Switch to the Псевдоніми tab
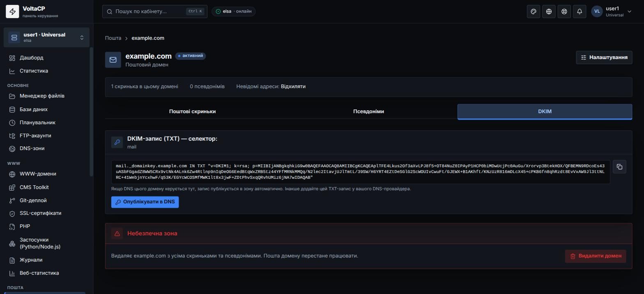The width and height of the screenshot is (644, 294). (368, 112)
